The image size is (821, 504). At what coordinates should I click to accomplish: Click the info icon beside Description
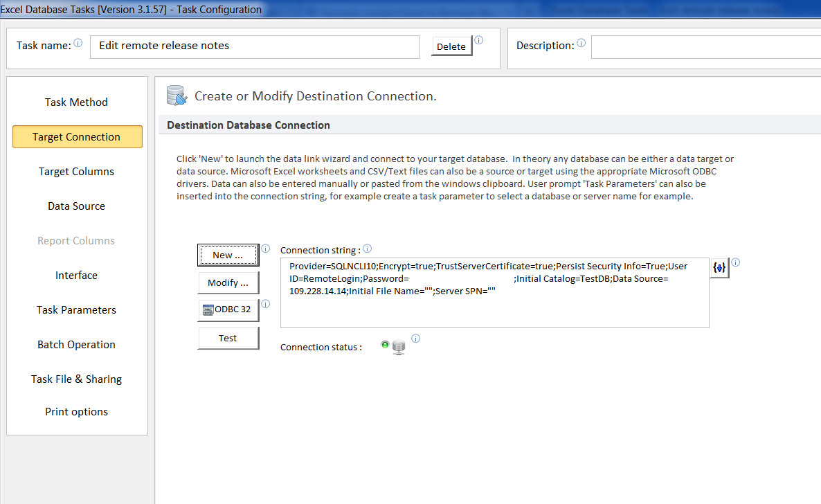[x=581, y=42]
